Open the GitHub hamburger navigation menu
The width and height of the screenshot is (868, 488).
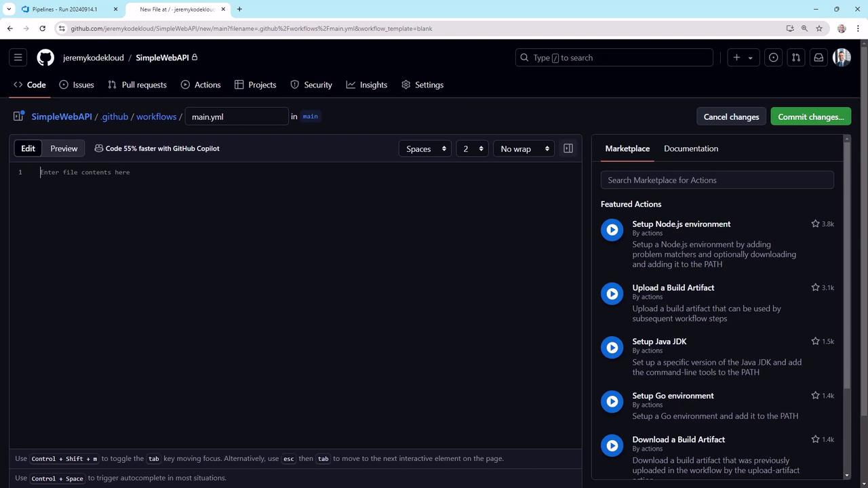tap(18, 58)
